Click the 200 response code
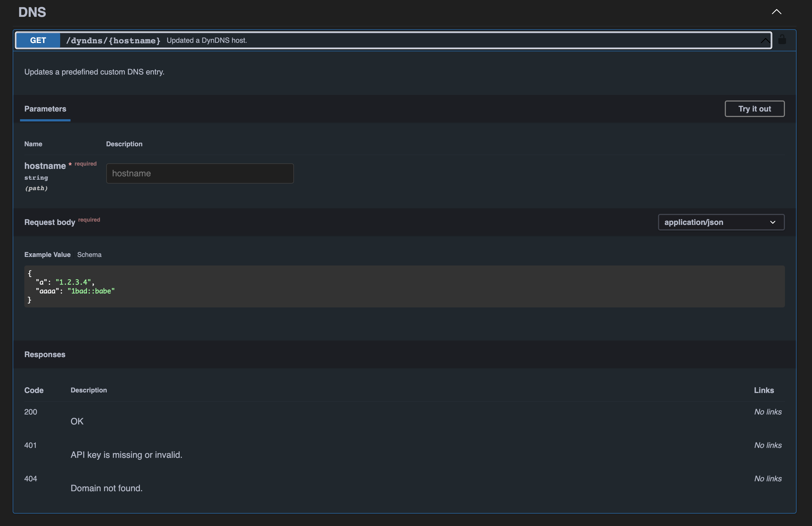The image size is (812, 526). (x=31, y=412)
